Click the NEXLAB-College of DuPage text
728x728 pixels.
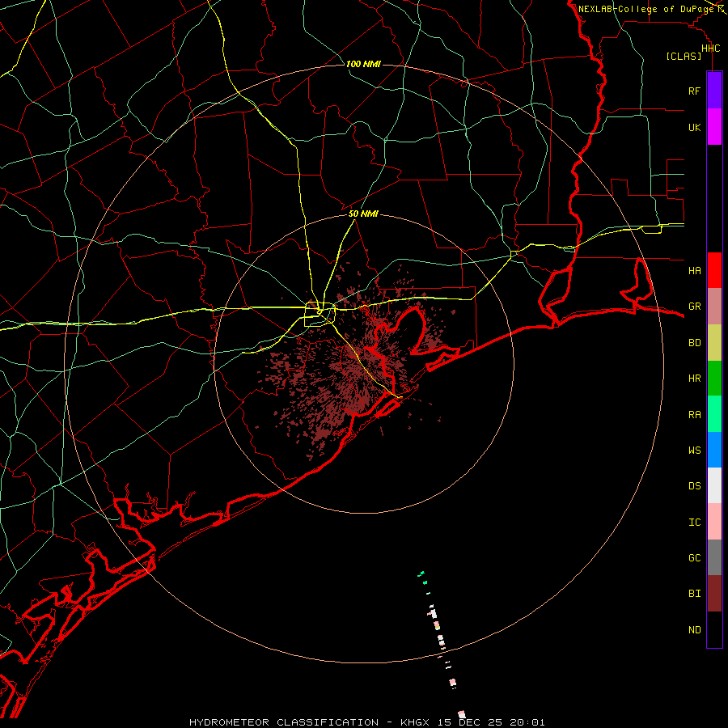coord(646,9)
